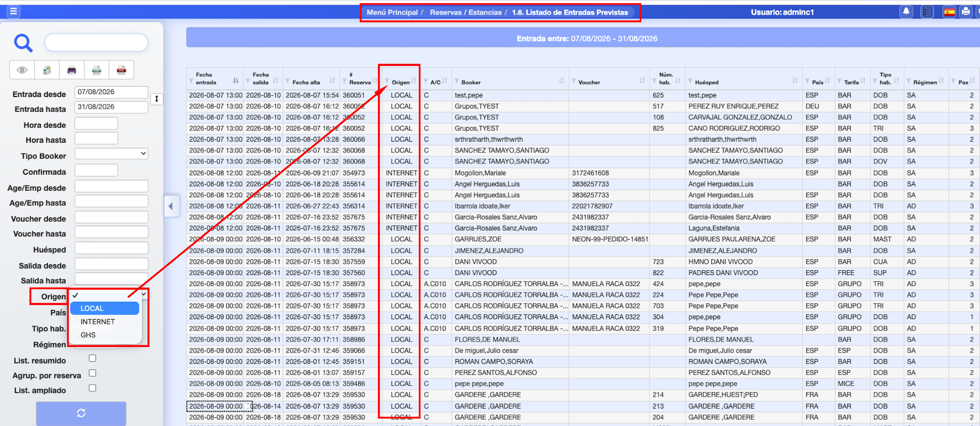
Task: Click the Salida desde field
Action: coord(111,264)
